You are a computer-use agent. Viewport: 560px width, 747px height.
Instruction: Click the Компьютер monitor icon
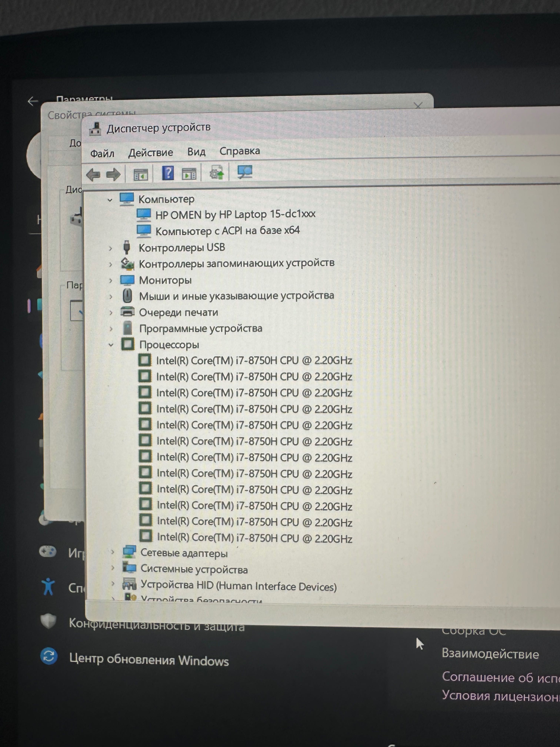click(x=127, y=199)
